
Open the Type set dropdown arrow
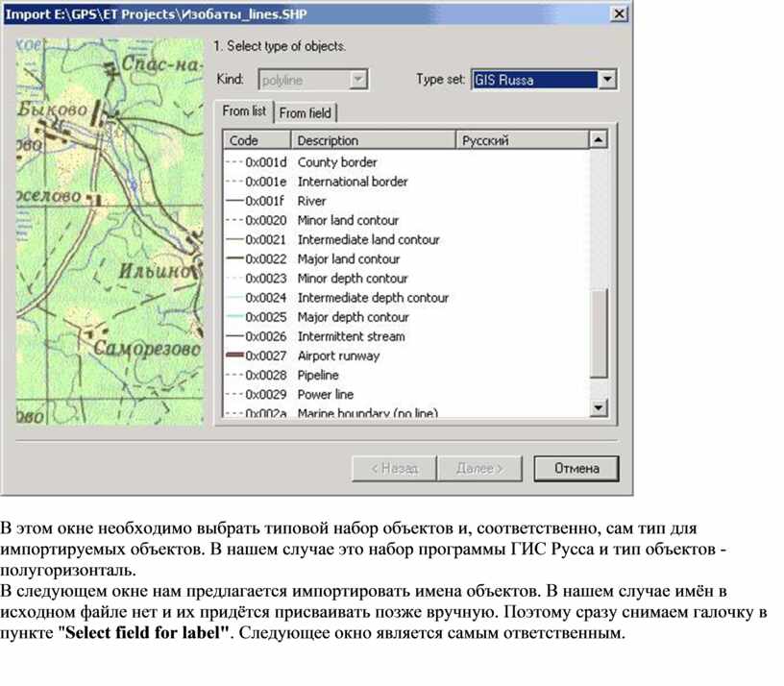click(x=607, y=80)
